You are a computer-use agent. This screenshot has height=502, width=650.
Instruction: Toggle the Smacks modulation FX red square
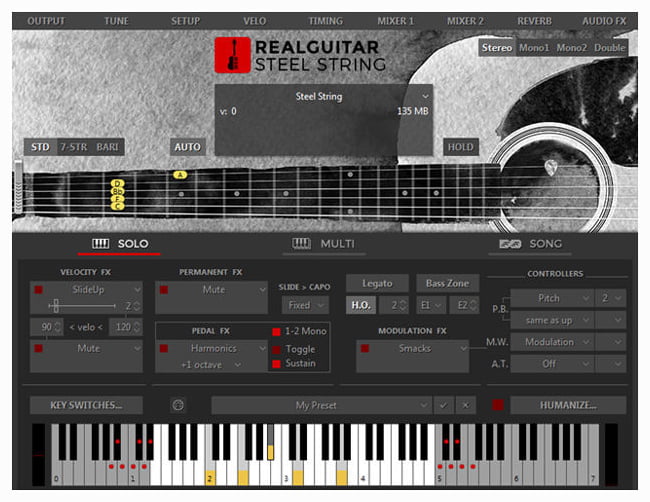365,348
